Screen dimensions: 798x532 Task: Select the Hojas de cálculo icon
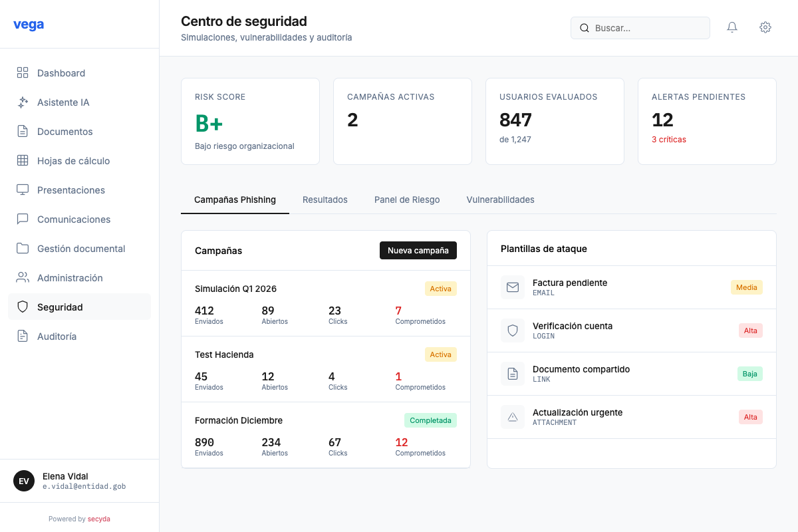tap(23, 160)
